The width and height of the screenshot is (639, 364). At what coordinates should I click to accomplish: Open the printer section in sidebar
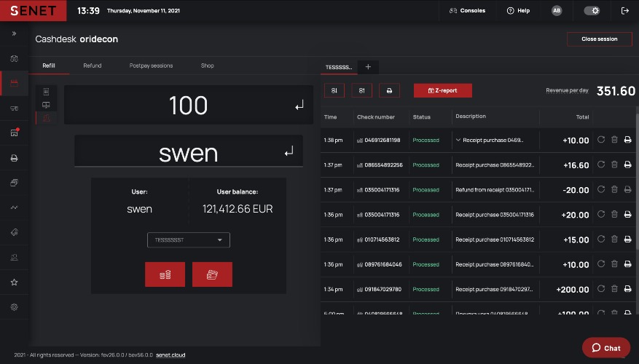pos(15,158)
